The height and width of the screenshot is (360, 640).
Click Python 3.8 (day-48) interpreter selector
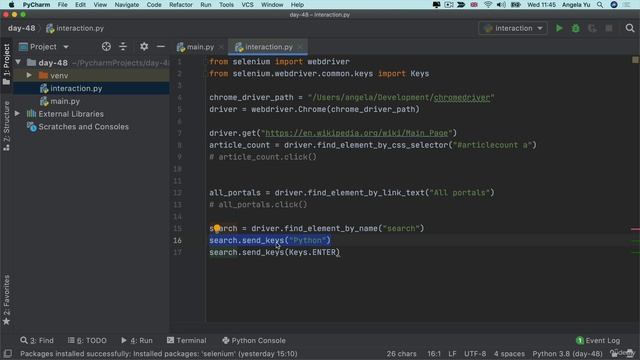point(567,354)
